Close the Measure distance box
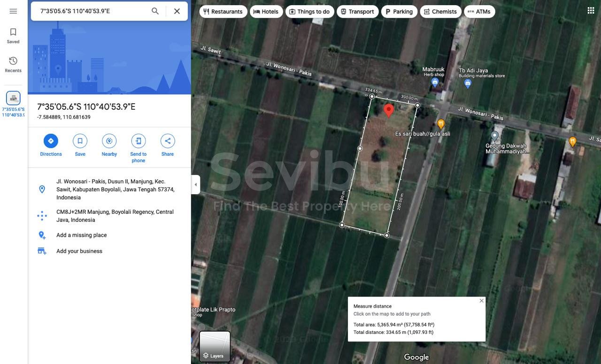 481,301
